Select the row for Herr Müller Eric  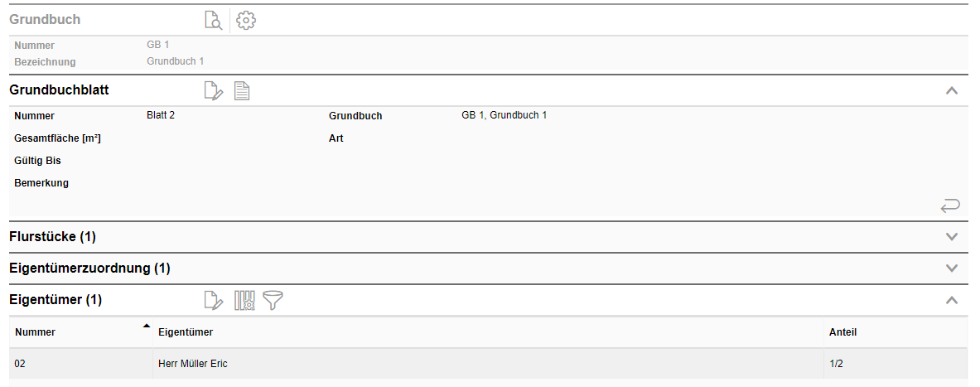192,364
